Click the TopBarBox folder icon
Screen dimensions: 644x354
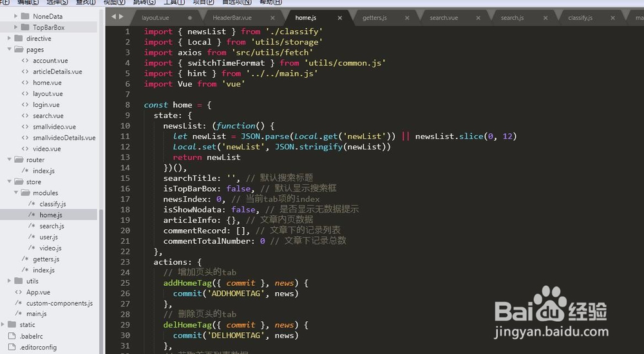(25, 27)
